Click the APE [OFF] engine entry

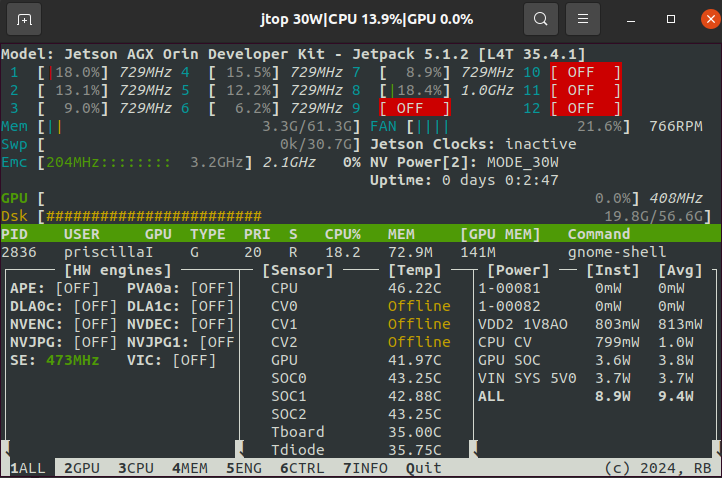[x=54, y=288]
